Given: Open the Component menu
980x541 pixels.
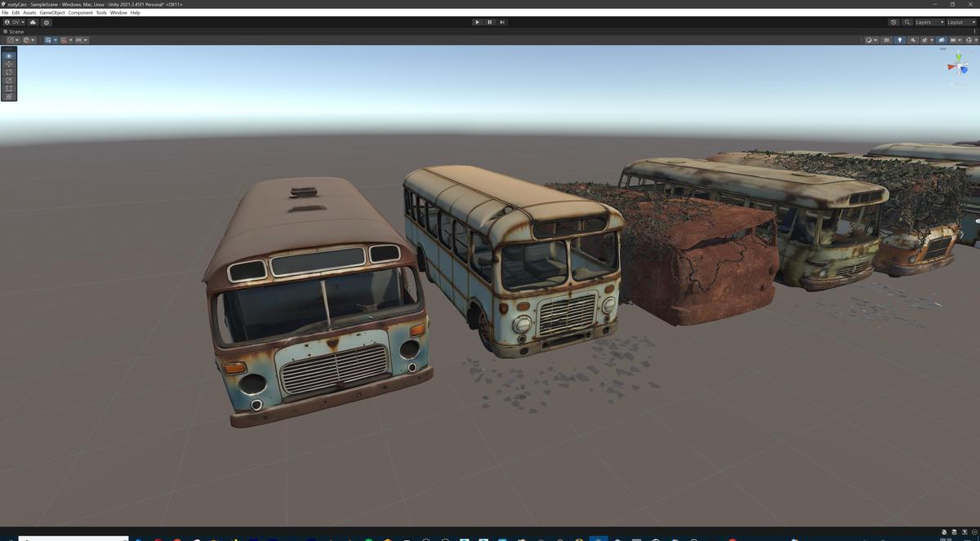Looking at the screenshot, I should (80, 12).
